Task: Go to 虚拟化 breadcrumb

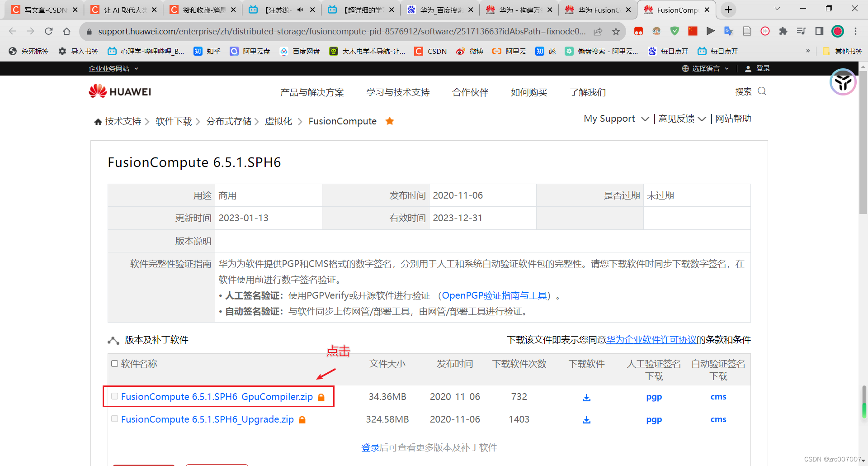Action: click(278, 121)
